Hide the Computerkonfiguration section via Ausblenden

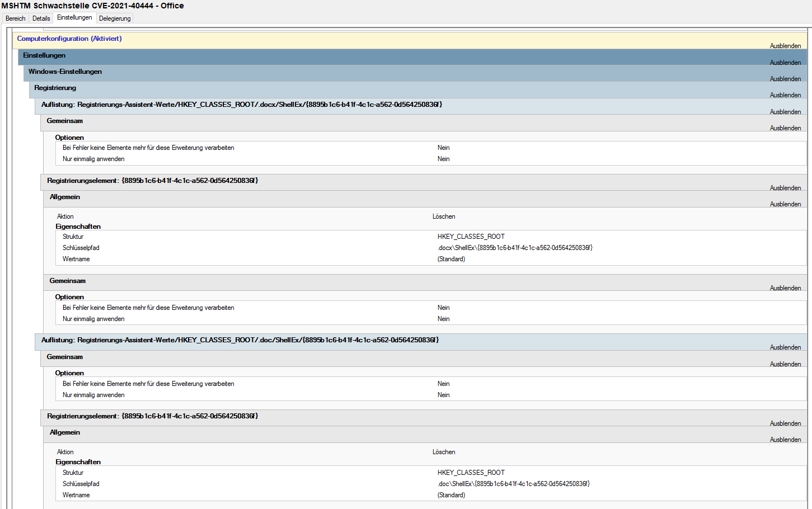tap(785, 46)
